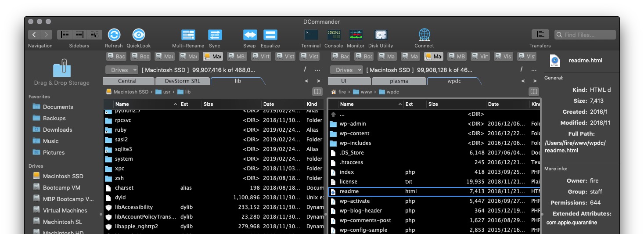
Task: Click the left pane root '/' button
Action: tap(305, 69)
